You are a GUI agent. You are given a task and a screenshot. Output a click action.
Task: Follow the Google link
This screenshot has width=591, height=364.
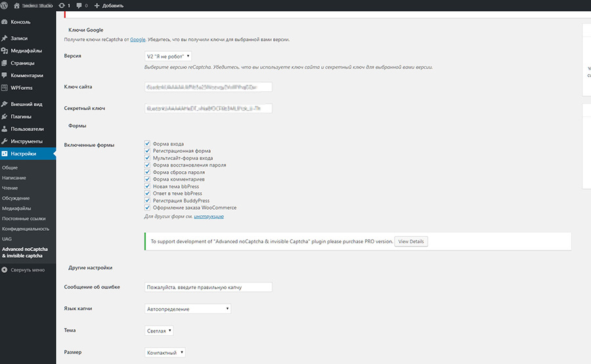click(x=138, y=39)
